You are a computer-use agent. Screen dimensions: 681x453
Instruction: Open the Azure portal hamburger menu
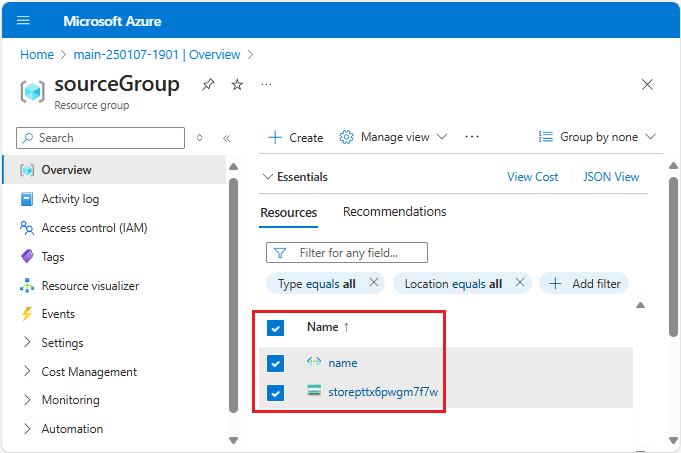(24, 21)
